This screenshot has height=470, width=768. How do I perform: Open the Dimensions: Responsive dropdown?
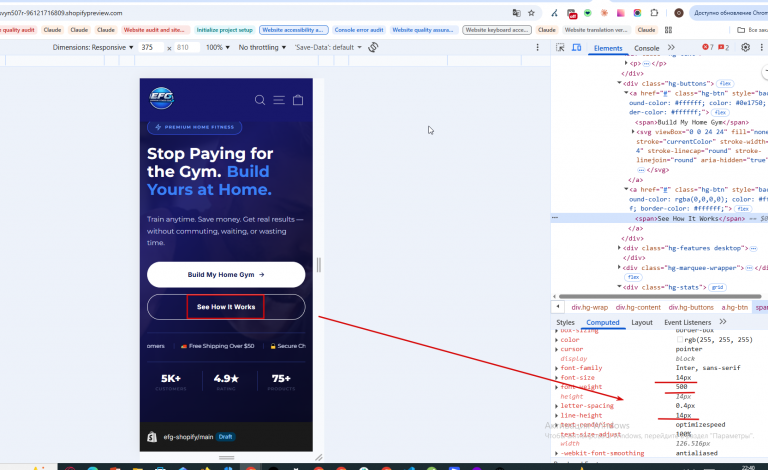(x=93, y=47)
